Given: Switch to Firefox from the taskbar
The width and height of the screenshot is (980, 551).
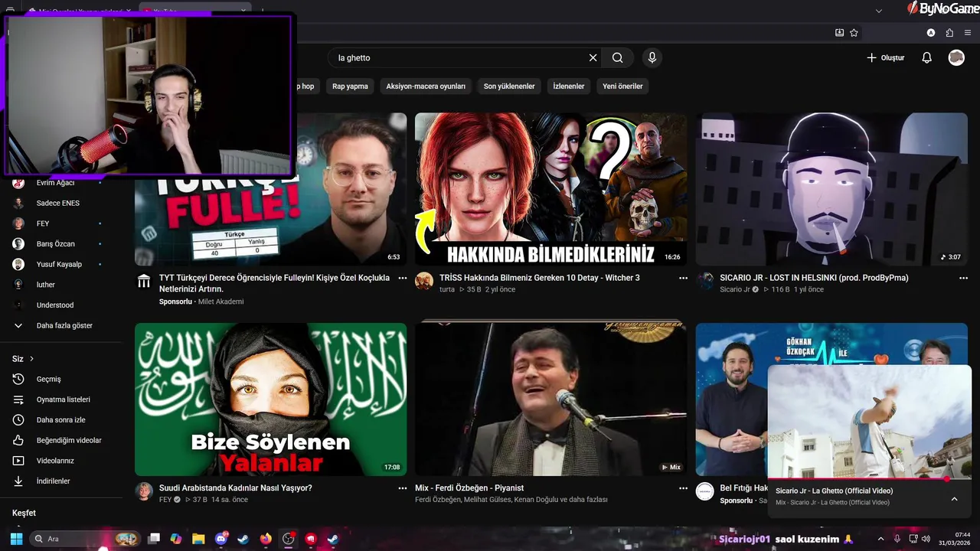Looking at the screenshot, I should 266,539.
